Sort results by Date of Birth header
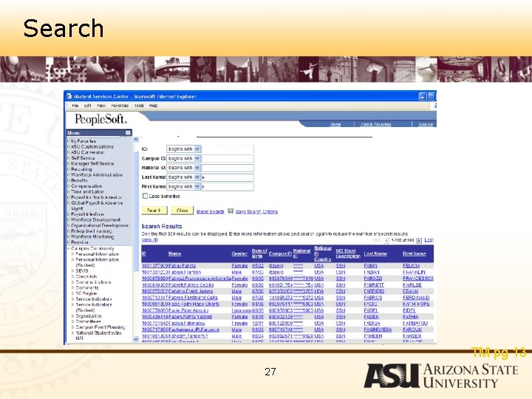This screenshot has width=532, height=399. pos(259,253)
